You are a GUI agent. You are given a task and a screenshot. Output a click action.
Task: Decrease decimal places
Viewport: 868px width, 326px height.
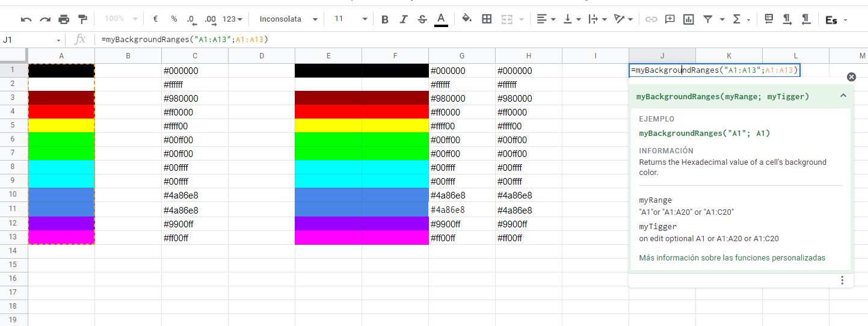click(x=191, y=19)
